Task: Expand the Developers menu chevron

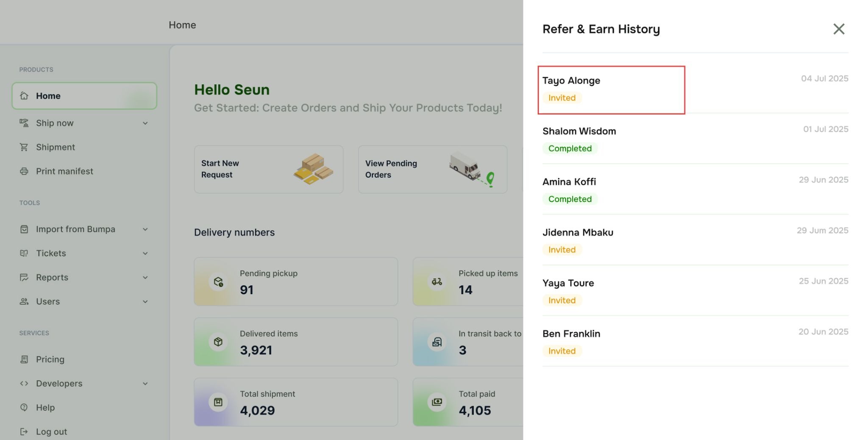Action: [145, 384]
